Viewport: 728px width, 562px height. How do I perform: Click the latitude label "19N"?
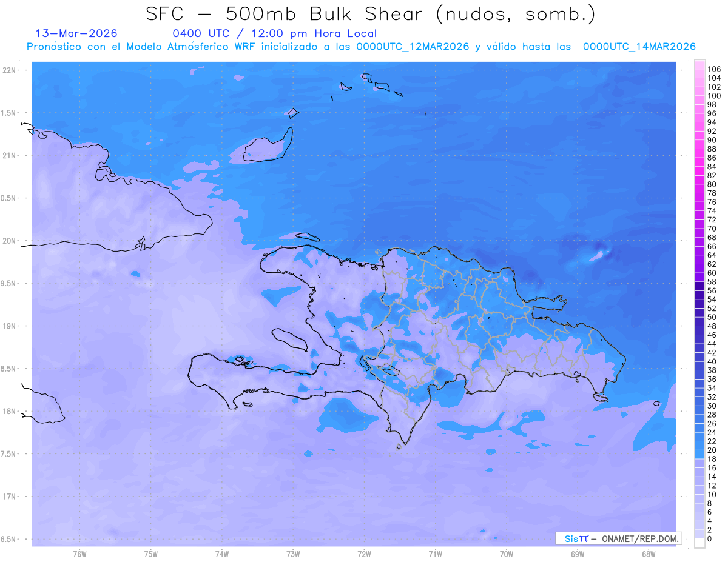(10, 326)
